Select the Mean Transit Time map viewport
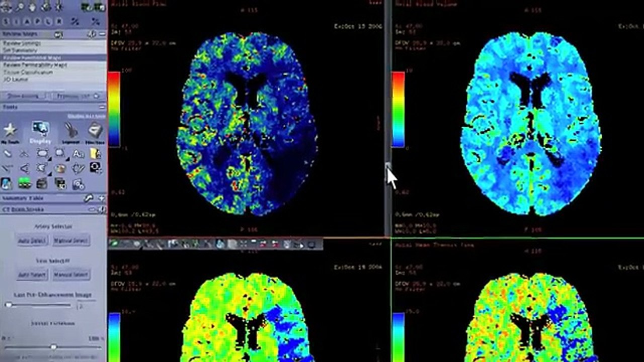The width and height of the screenshot is (644, 362). (x=518, y=301)
